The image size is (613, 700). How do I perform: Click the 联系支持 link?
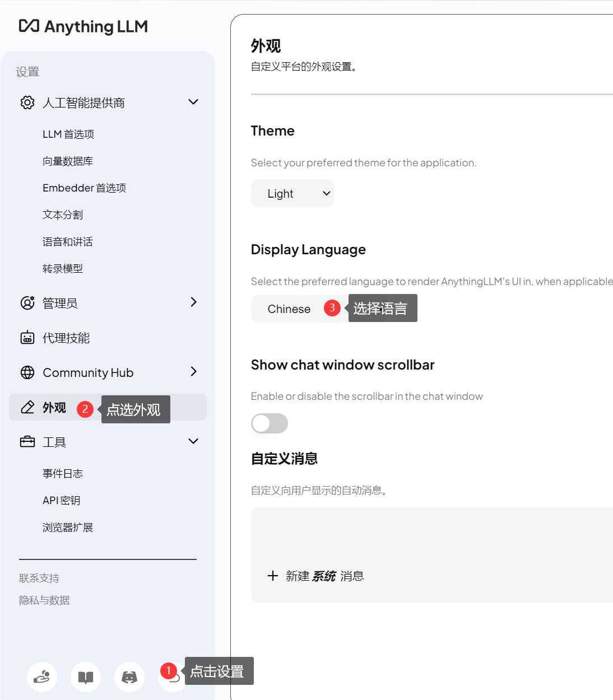tap(39, 578)
